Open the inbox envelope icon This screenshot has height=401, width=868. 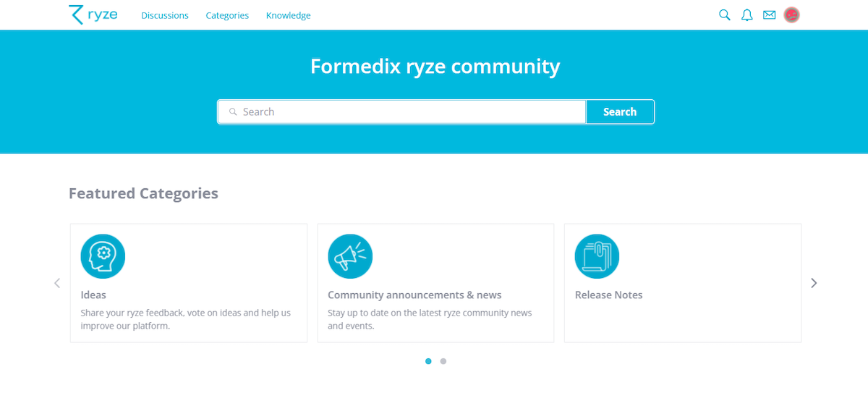click(769, 14)
